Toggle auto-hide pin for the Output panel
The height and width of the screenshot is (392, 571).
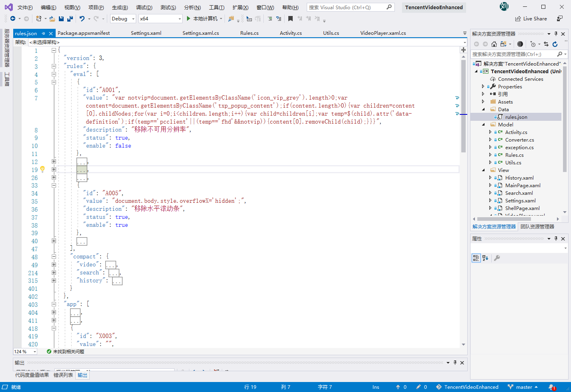455,363
